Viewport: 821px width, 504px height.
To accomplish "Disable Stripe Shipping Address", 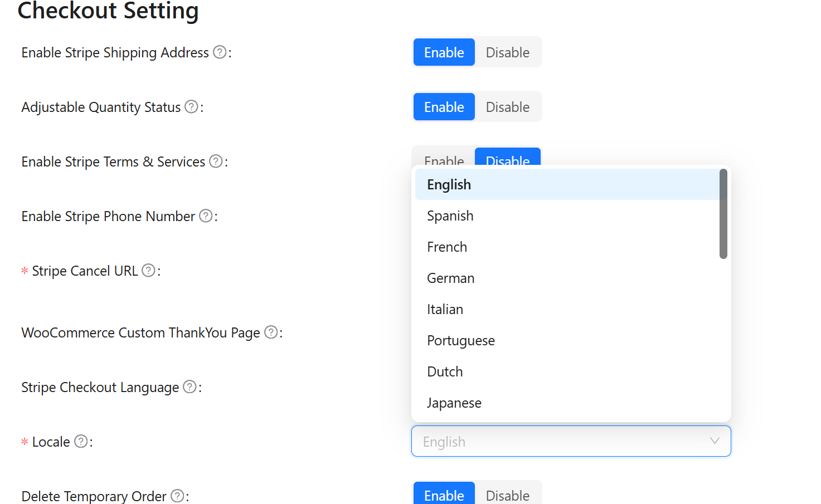I will click(507, 52).
